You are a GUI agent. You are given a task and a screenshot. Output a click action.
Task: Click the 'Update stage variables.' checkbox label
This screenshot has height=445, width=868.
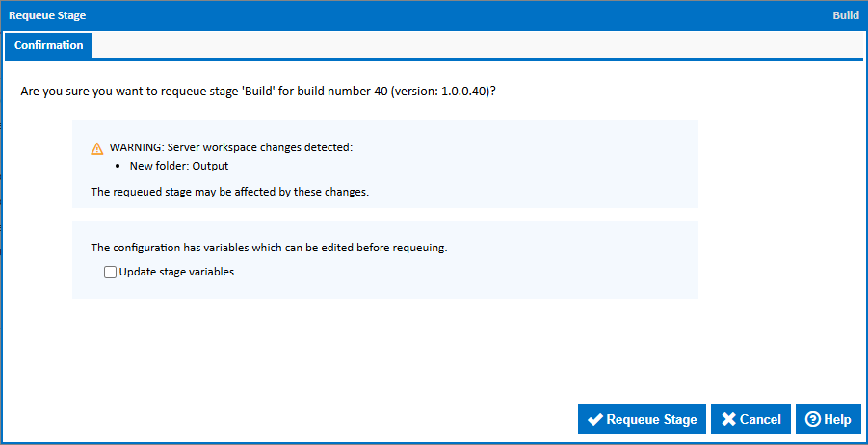177,273
